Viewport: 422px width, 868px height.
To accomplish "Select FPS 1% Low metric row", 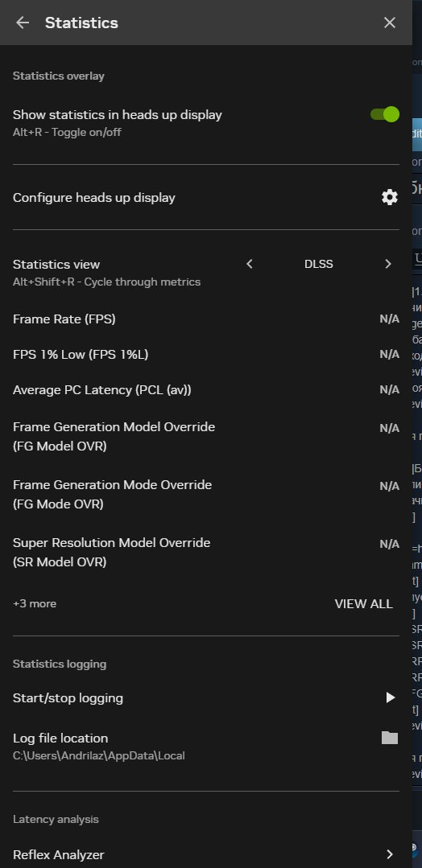I will pyautogui.click(x=205, y=354).
